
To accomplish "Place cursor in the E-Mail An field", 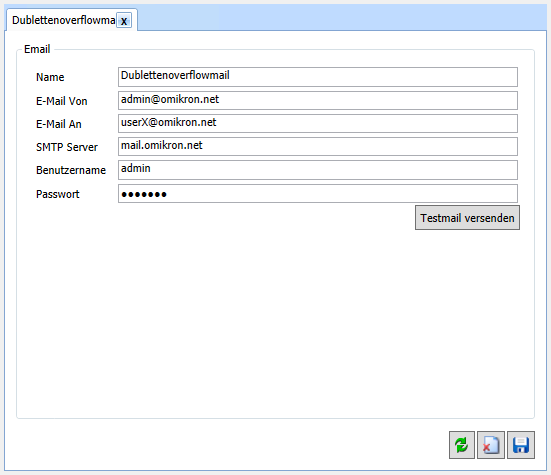I will coord(318,123).
